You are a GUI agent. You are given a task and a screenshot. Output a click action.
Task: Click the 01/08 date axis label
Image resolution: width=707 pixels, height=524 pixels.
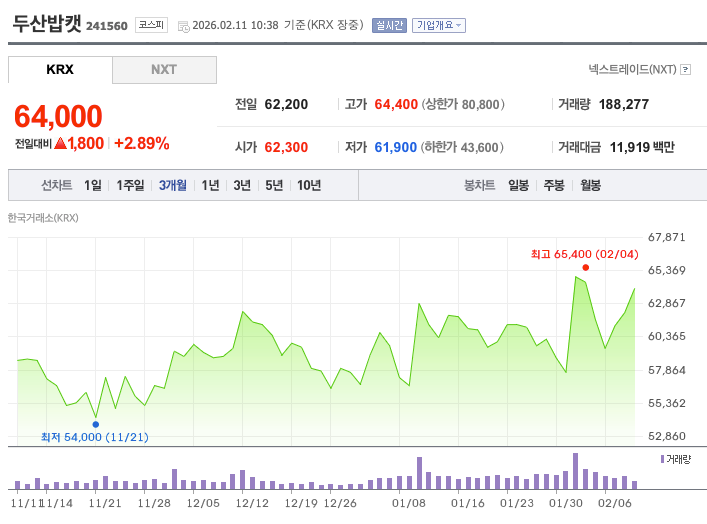pyautogui.click(x=409, y=503)
